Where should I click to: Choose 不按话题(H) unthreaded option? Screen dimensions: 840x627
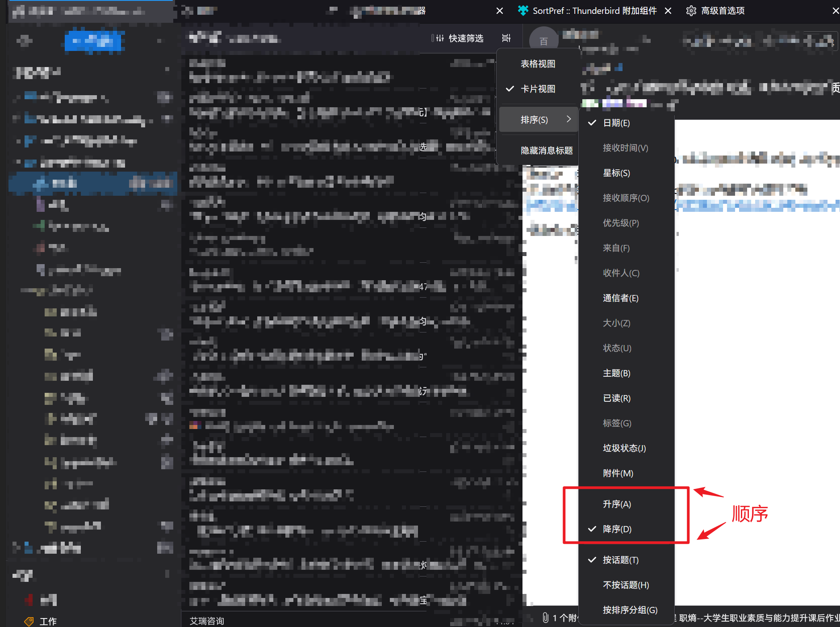[x=626, y=585]
